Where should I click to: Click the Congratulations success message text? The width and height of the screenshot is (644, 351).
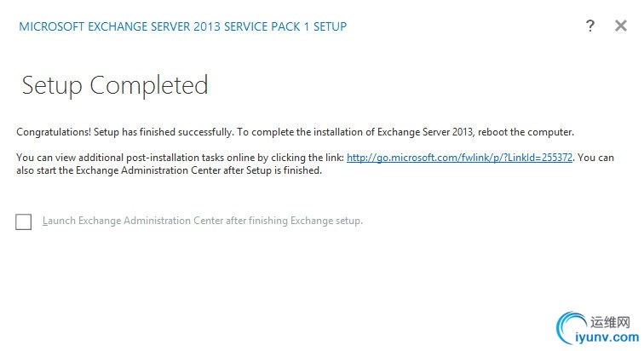[295, 132]
